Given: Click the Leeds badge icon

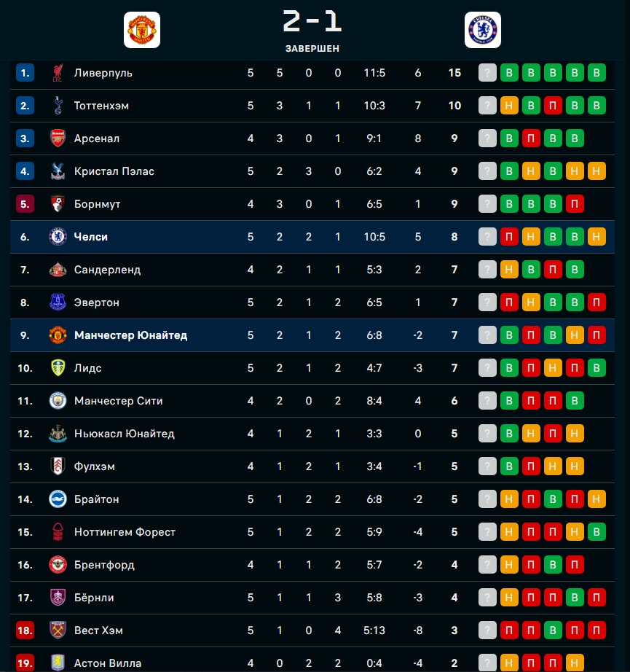Looking at the screenshot, I should [58, 368].
